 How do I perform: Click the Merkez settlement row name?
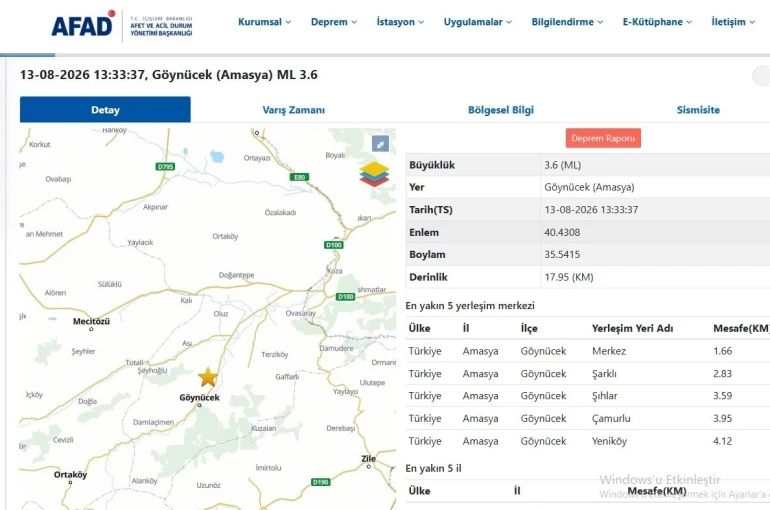tap(609, 351)
